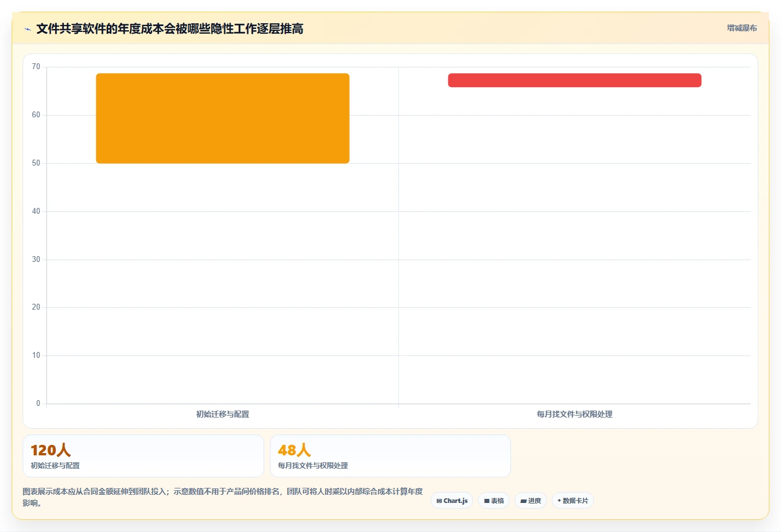
Task: Click the Chart.js tag chip
Action: [452, 501]
